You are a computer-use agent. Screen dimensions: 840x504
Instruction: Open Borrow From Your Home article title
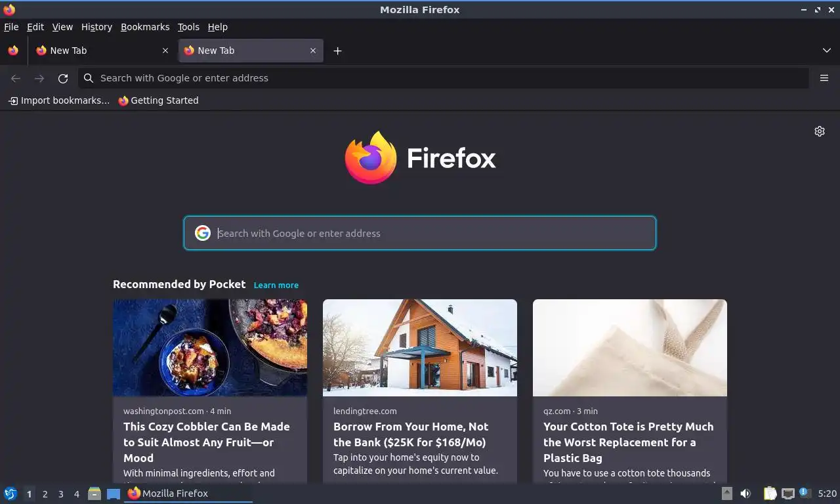(x=411, y=434)
